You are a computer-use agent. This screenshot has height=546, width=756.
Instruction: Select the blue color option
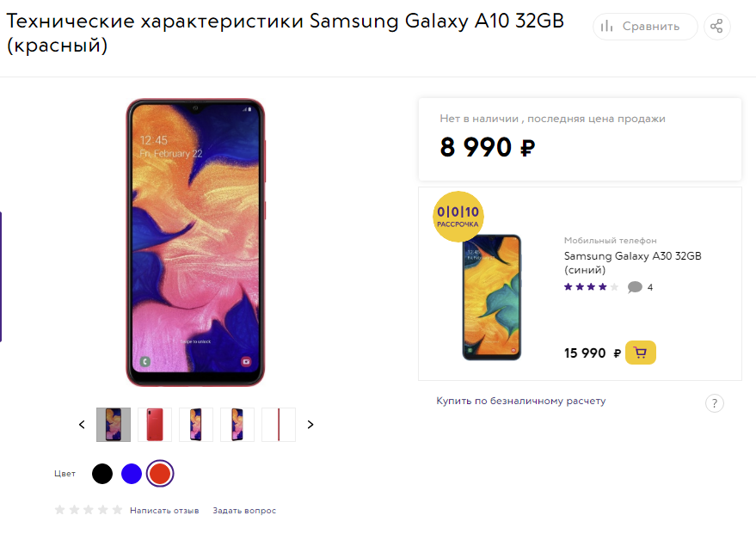point(131,474)
